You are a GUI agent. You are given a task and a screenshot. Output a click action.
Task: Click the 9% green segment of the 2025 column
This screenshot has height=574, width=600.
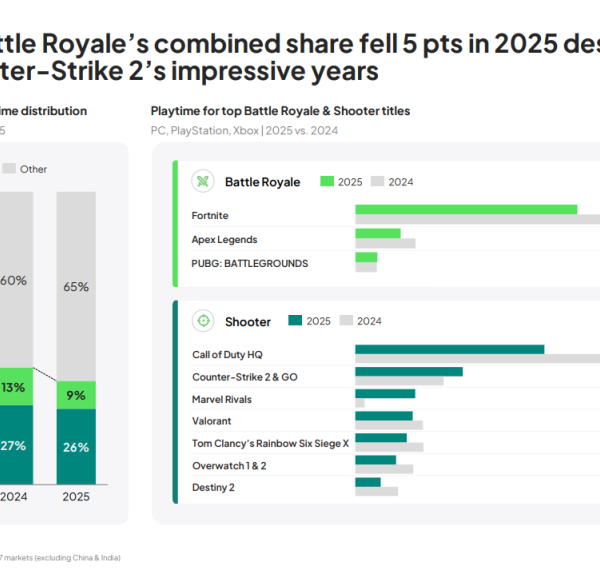(x=76, y=393)
